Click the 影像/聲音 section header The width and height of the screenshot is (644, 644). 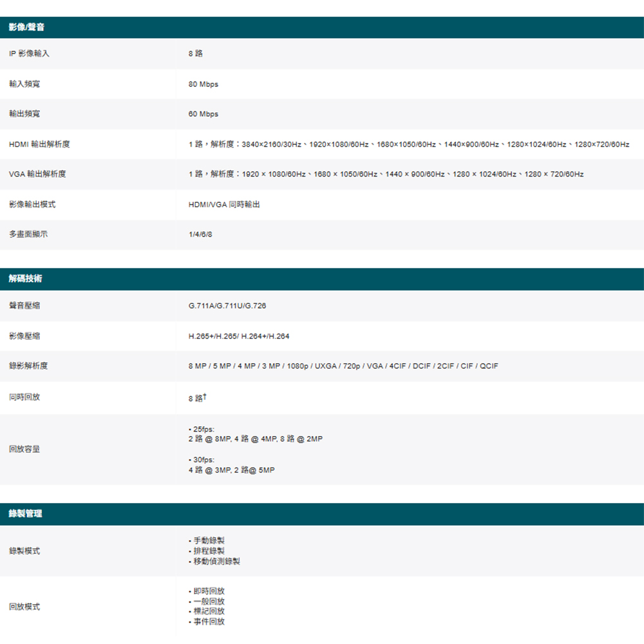tap(26, 28)
